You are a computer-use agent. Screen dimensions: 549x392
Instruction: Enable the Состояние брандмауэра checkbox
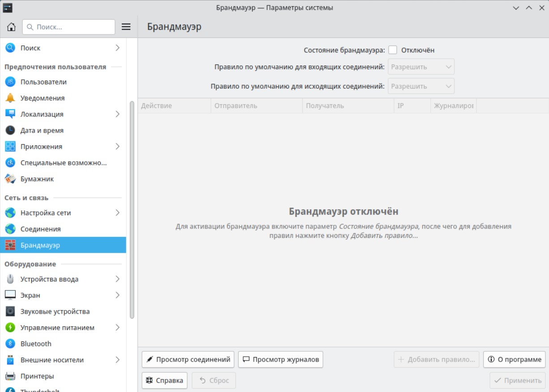[393, 50]
